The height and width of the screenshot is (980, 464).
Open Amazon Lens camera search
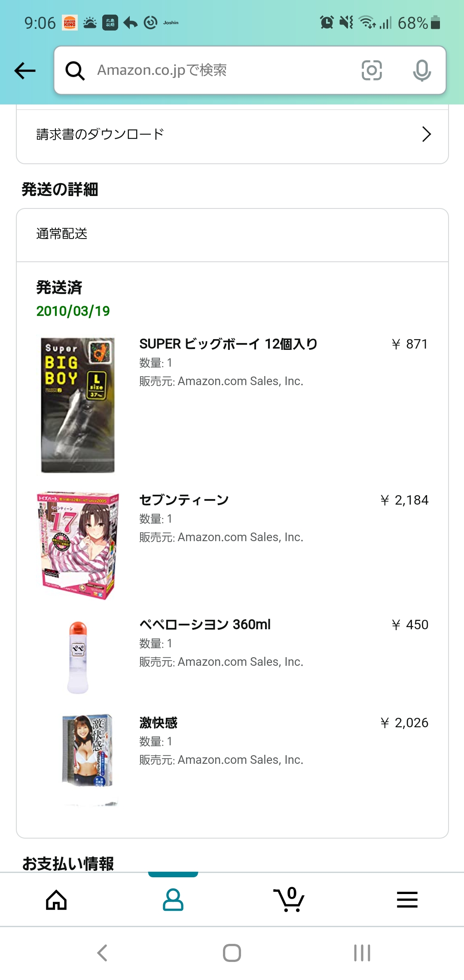point(372,70)
